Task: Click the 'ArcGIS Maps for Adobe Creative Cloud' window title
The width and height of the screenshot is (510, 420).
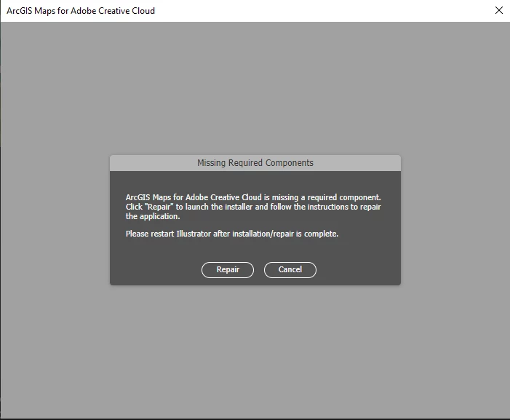Action: [x=81, y=11]
